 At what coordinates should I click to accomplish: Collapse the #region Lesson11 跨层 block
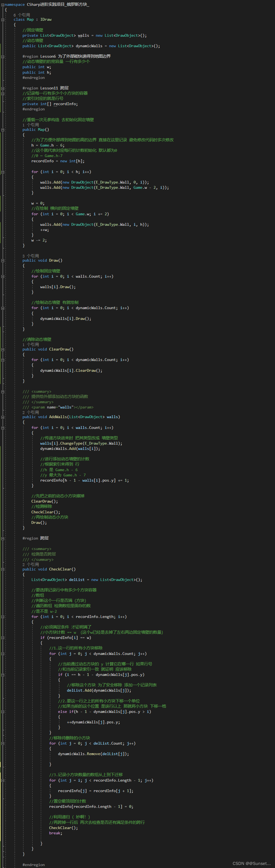tap(3, 88)
